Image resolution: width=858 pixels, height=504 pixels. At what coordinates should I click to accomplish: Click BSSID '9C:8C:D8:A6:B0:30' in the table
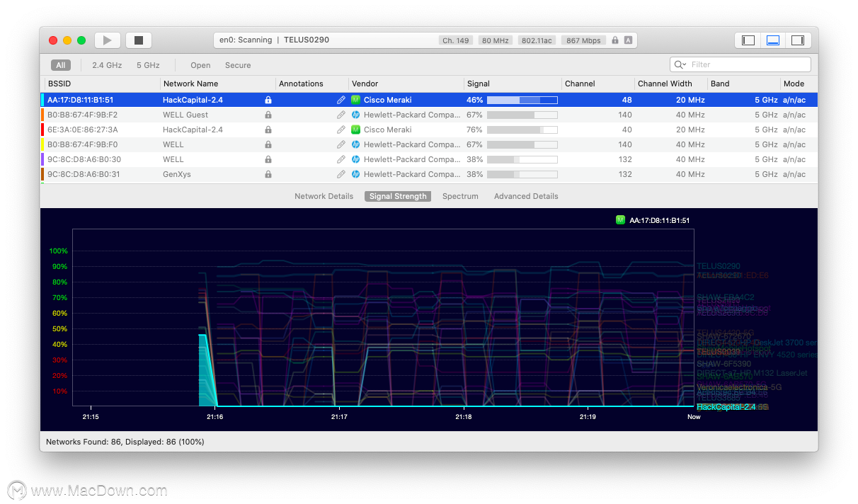[84, 159]
